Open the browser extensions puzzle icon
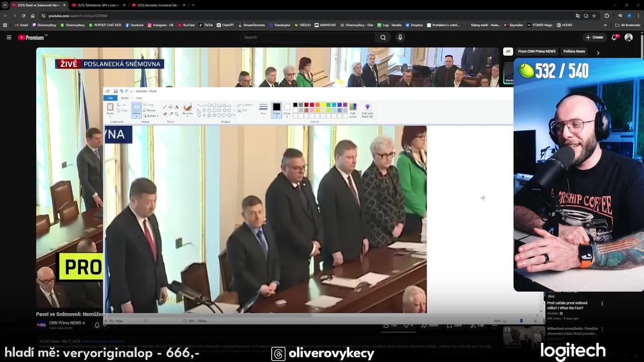This screenshot has width=644, height=362. tap(607, 16)
